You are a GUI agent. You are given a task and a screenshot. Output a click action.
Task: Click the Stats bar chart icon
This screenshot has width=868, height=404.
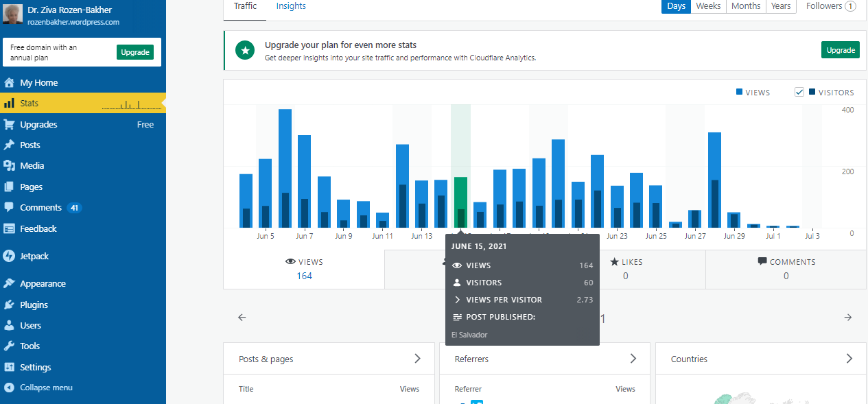click(x=9, y=104)
